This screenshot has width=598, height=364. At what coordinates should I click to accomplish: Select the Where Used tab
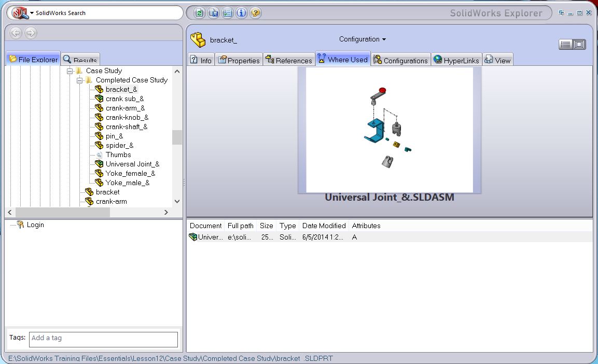coord(343,59)
